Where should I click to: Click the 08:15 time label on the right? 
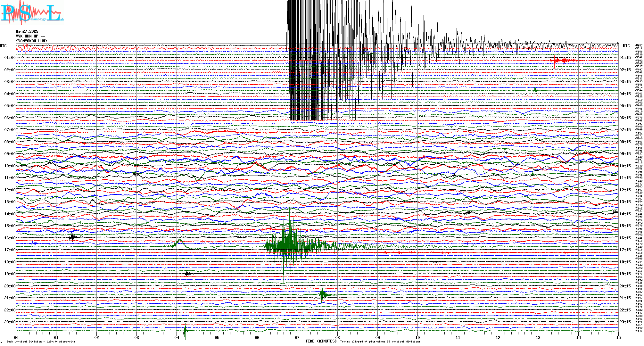(625, 142)
